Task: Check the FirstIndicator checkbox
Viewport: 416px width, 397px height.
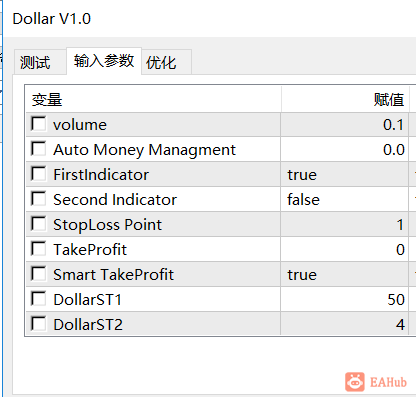Action: [x=39, y=174]
